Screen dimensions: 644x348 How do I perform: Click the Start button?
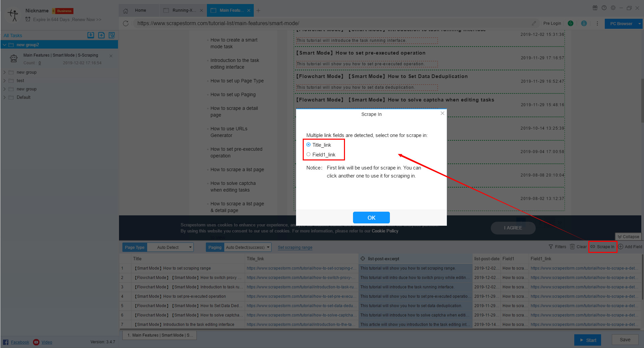click(x=587, y=340)
